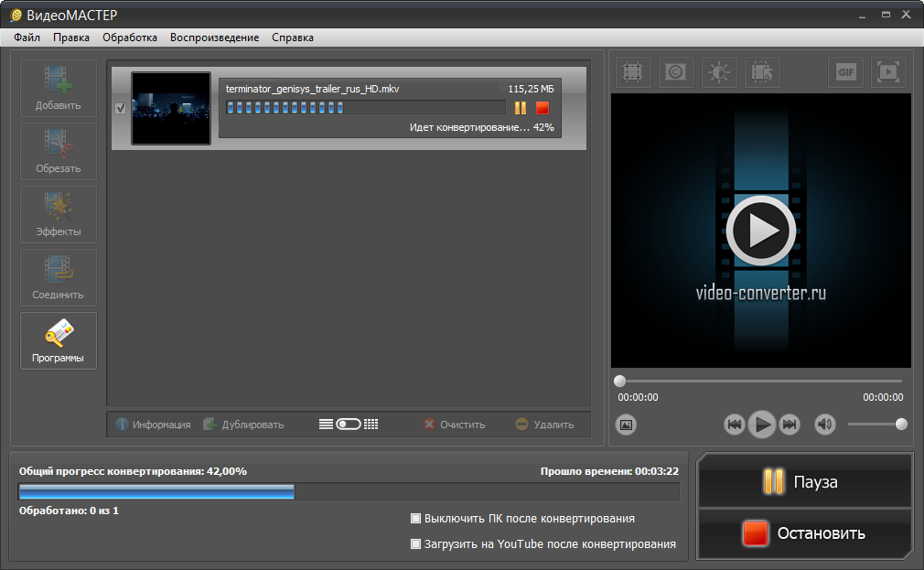Image resolution: width=924 pixels, height=570 pixels.
Task: Pause the terminator file conversion in list
Action: click(521, 108)
